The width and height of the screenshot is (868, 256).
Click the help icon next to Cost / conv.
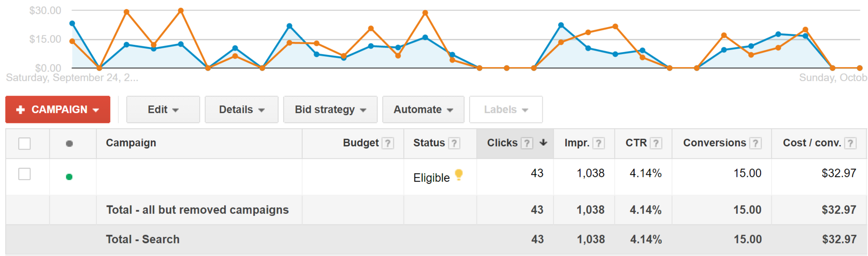click(850, 143)
